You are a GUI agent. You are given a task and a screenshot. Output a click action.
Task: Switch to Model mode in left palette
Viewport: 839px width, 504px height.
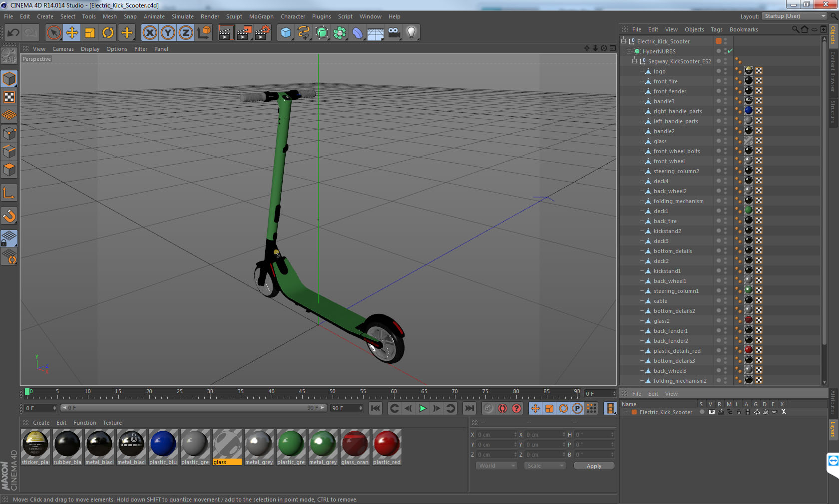(9, 79)
